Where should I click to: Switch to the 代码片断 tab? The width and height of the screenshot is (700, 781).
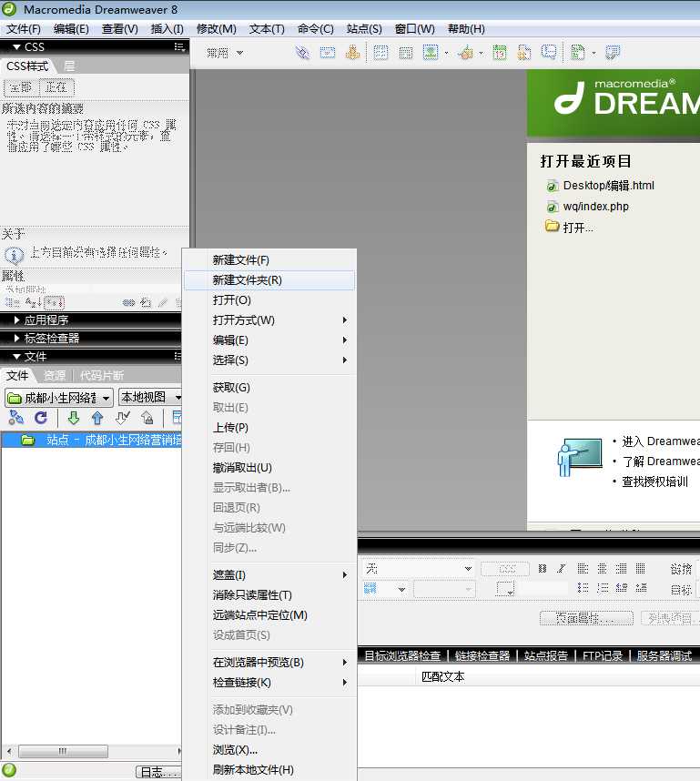click(x=102, y=375)
